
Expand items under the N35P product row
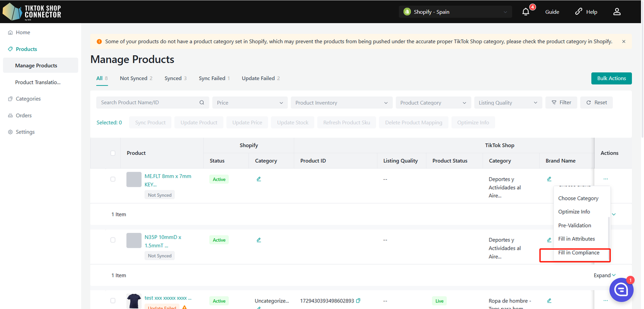[x=604, y=275]
